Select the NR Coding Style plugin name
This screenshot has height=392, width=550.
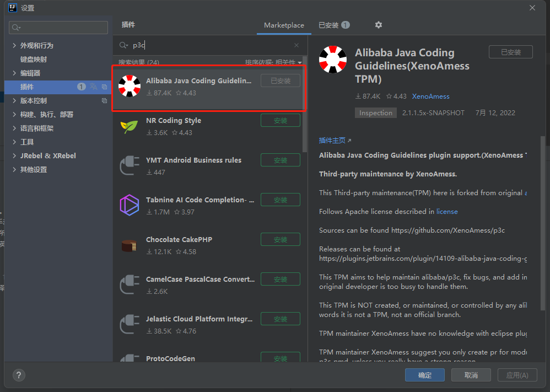click(174, 120)
